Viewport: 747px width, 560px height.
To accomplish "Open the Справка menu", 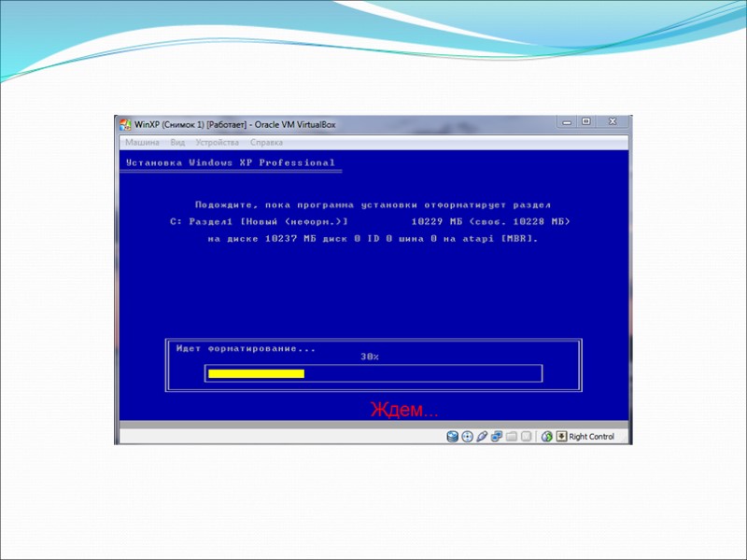I will [x=266, y=143].
